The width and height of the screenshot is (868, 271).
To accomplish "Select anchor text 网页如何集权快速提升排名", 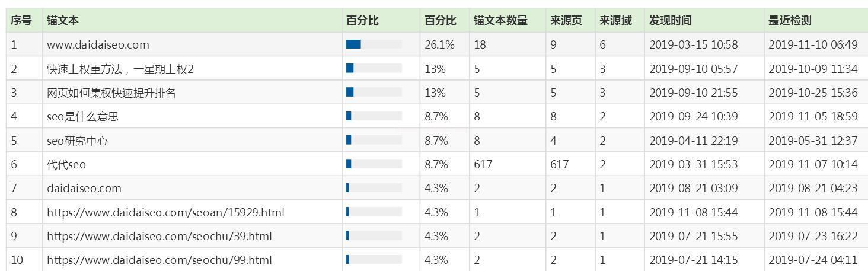I will coord(111,93).
